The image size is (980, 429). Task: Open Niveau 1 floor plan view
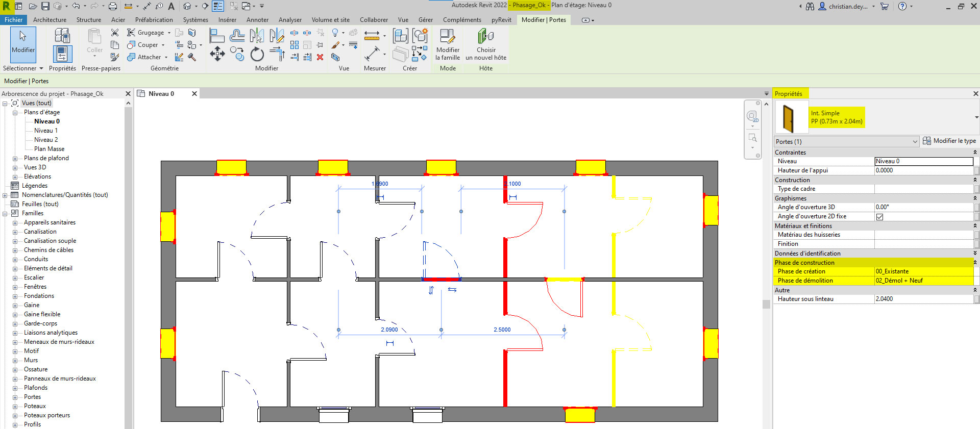pos(46,131)
